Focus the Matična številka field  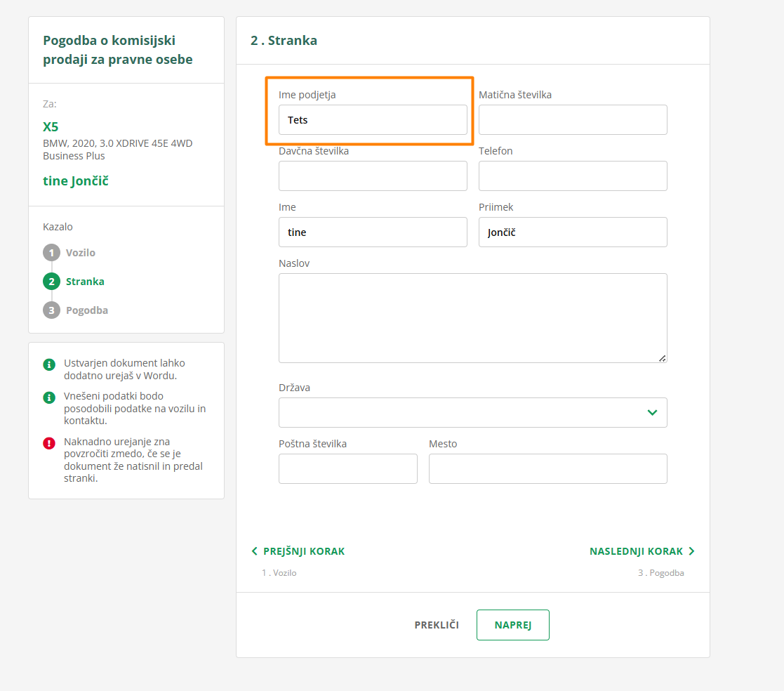coord(573,120)
